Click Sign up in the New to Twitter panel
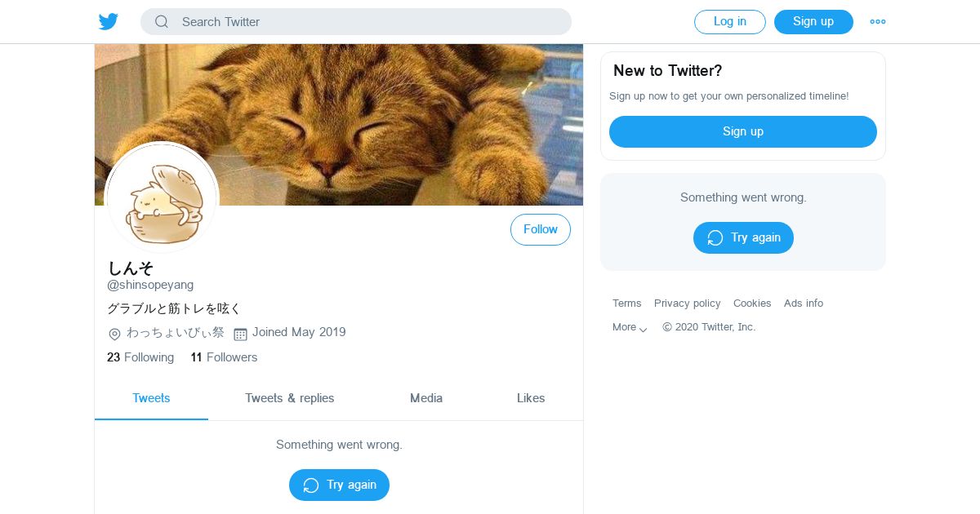980x514 pixels. coord(742,131)
